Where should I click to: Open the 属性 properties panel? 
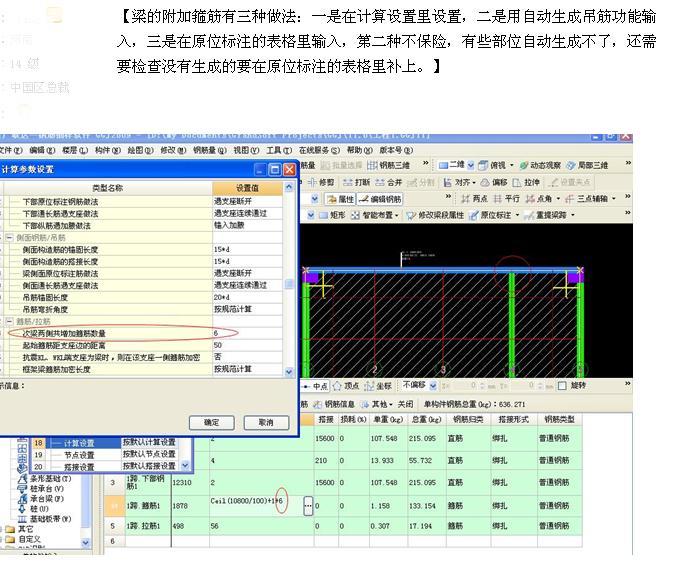coord(340,199)
